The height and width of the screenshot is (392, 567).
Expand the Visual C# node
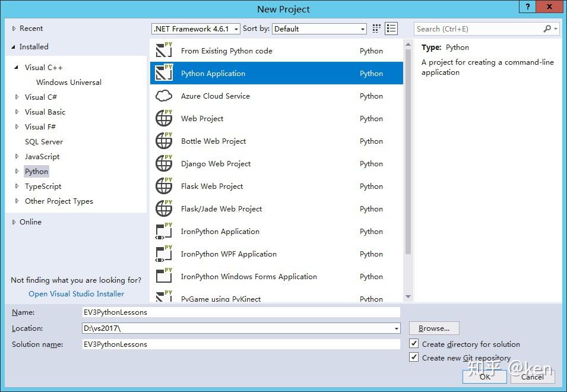(17, 97)
